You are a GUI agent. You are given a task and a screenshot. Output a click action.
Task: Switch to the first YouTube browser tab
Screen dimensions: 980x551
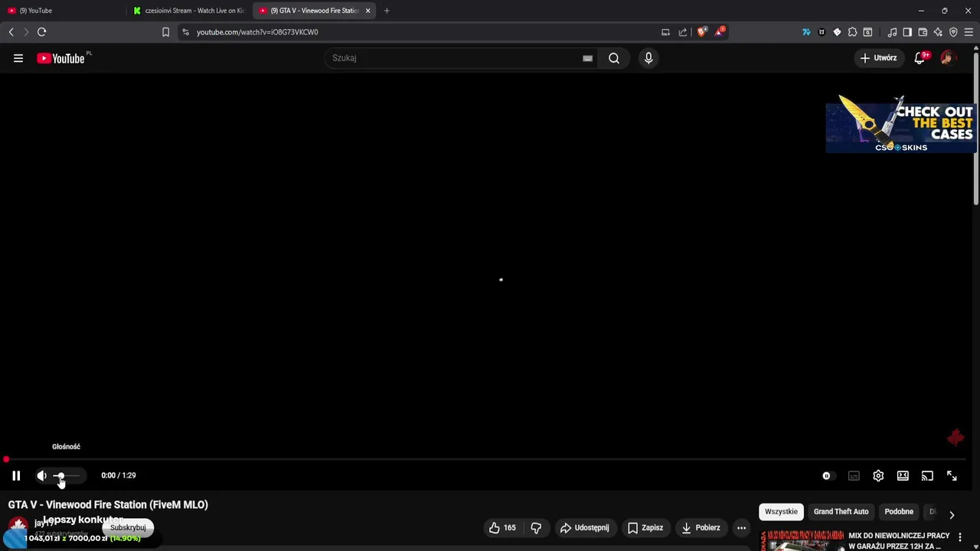[63, 11]
